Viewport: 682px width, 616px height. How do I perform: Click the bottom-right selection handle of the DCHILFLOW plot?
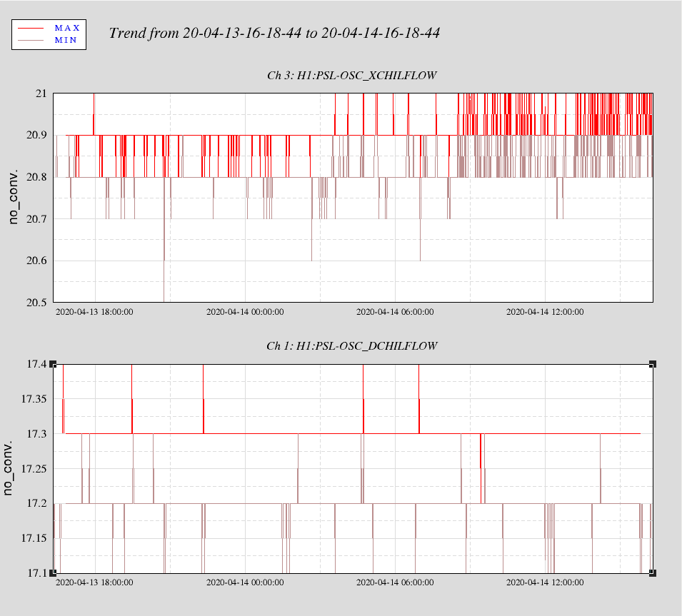(x=653, y=573)
